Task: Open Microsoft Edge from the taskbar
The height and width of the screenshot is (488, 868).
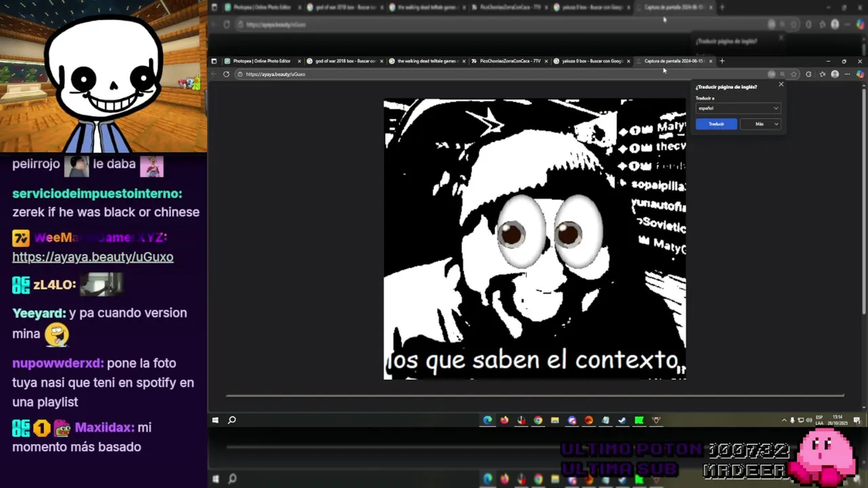Action: [488, 420]
